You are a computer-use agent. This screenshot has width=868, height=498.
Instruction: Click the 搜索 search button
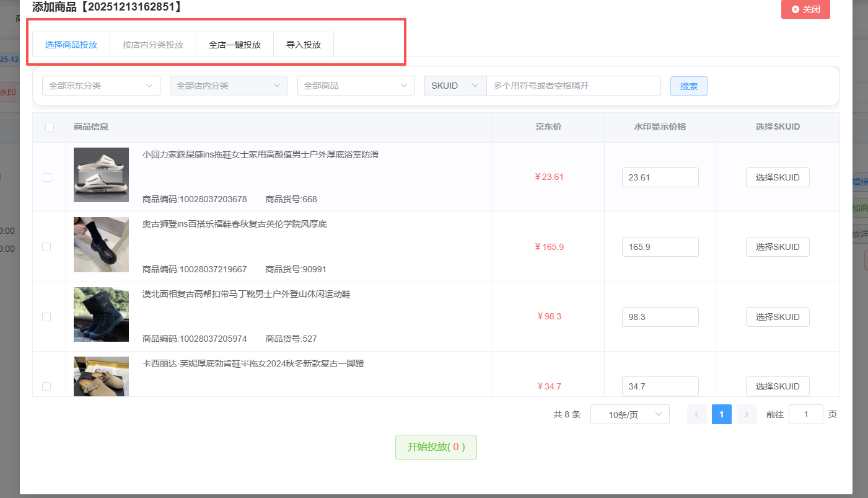click(688, 86)
